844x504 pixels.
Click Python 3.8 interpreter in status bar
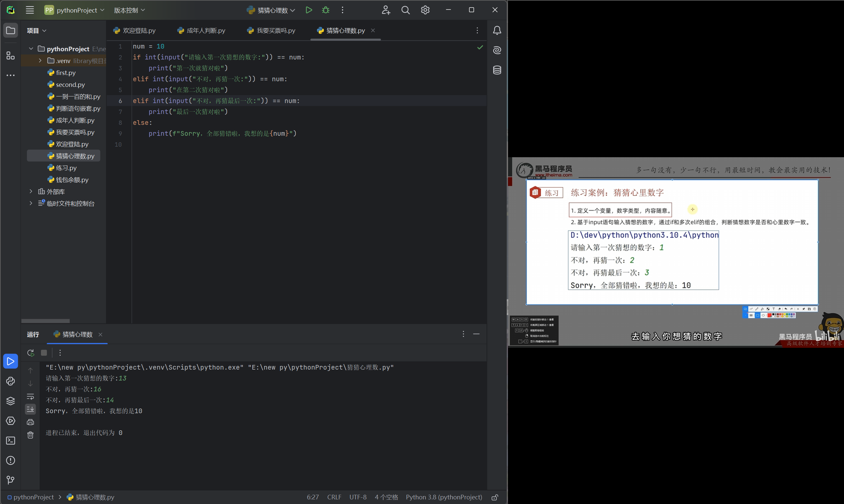tap(444, 497)
